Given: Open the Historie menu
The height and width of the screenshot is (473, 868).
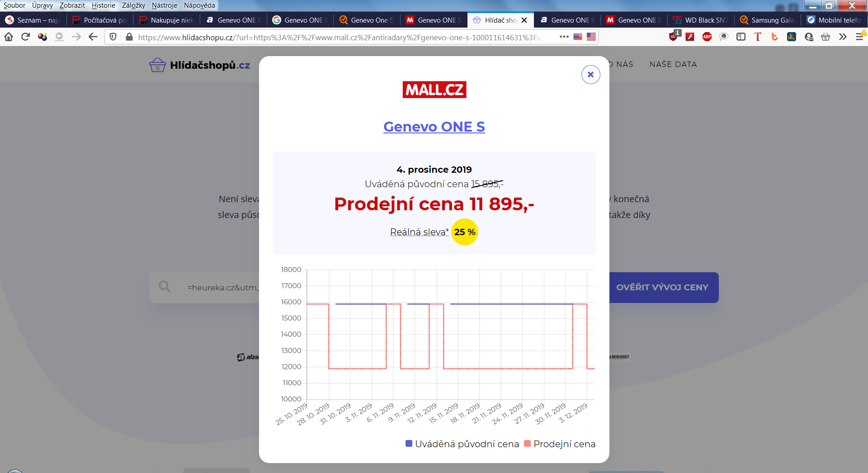Looking at the screenshot, I should (x=104, y=5).
